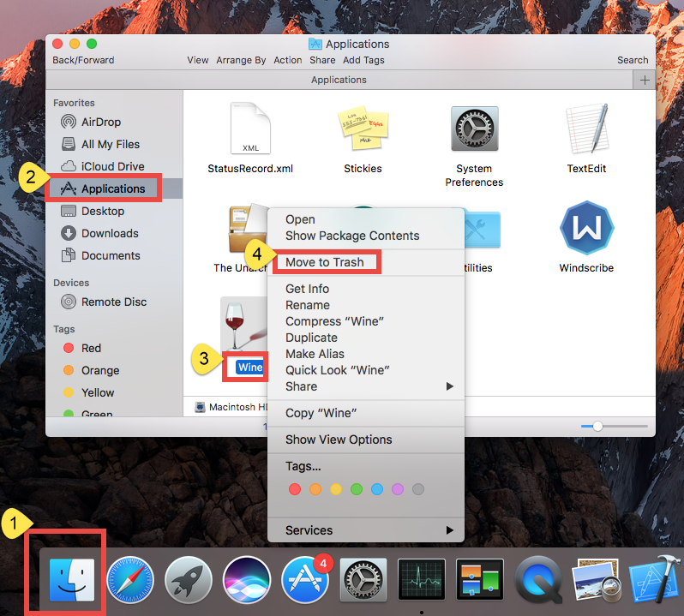Click Back/Forward toolbar control

click(83, 60)
